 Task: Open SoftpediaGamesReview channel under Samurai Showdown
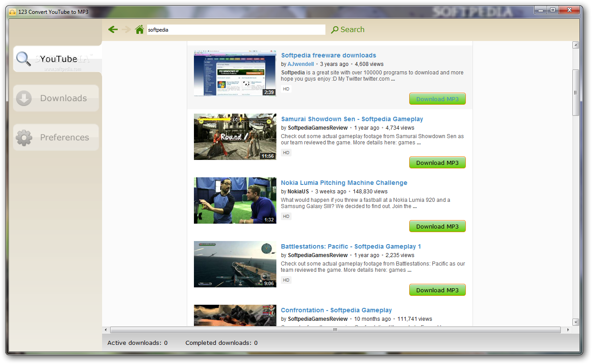coord(318,128)
